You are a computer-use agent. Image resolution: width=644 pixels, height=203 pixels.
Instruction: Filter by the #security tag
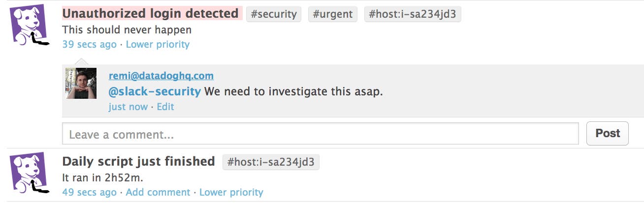point(273,14)
